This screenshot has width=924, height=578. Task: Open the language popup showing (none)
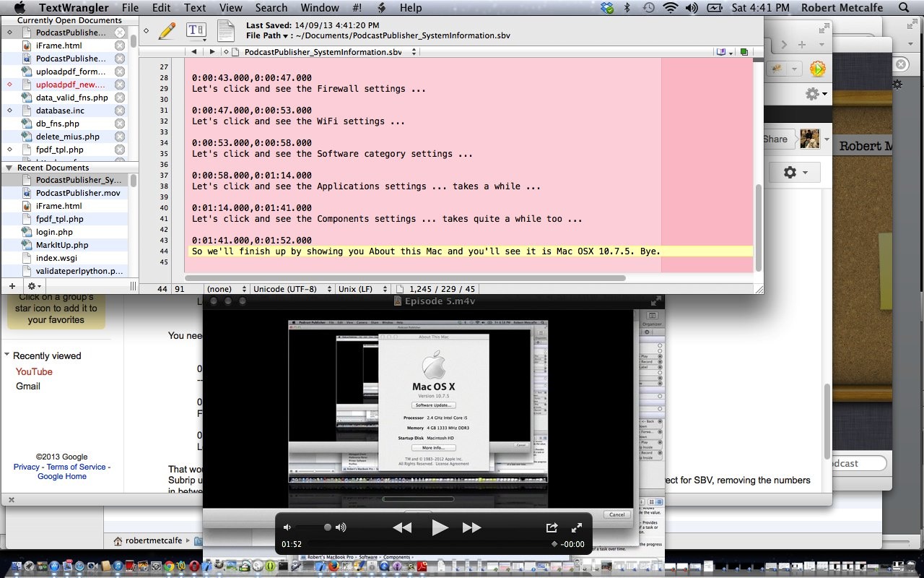tap(227, 289)
